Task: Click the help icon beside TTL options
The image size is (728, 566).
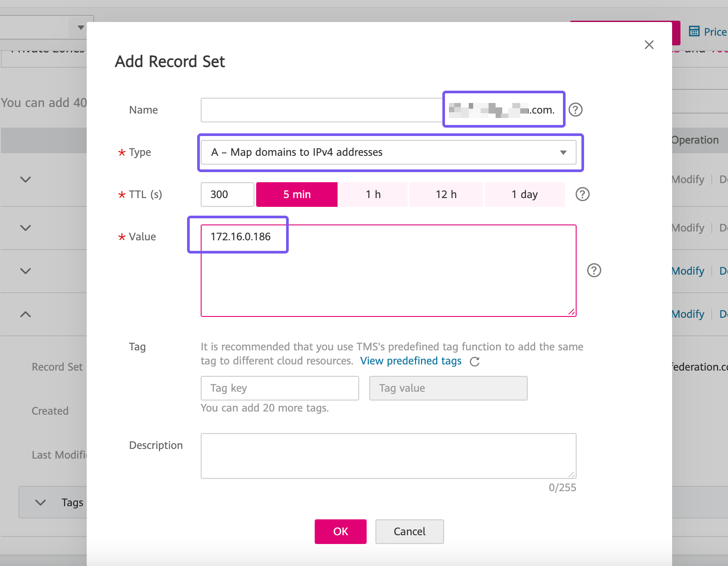Action: (x=582, y=194)
